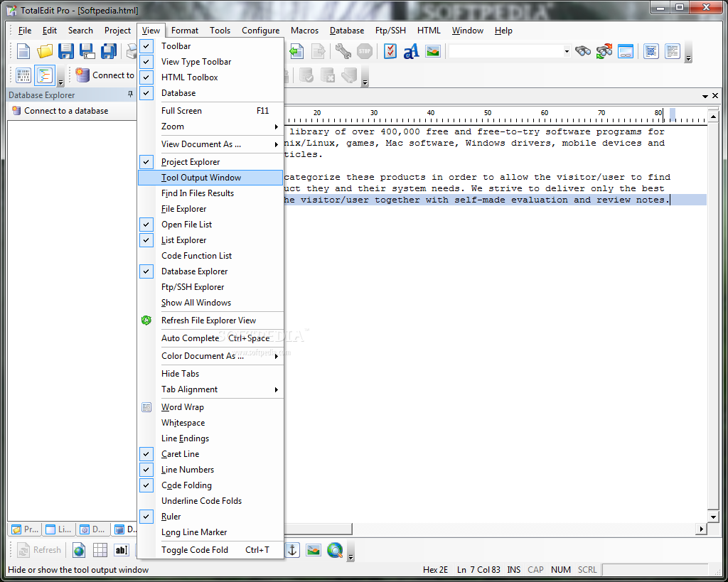Viewport: 728px width, 582px height.
Task: Open the Ftp/SSH menu
Action: [x=390, y=31]
